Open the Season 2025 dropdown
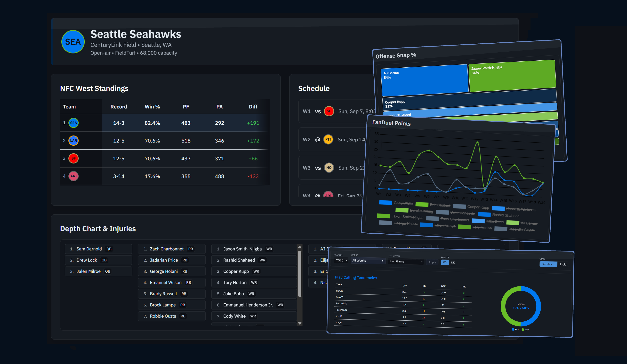The width and height of the screenshot is (627, 364). coord(341,260)
